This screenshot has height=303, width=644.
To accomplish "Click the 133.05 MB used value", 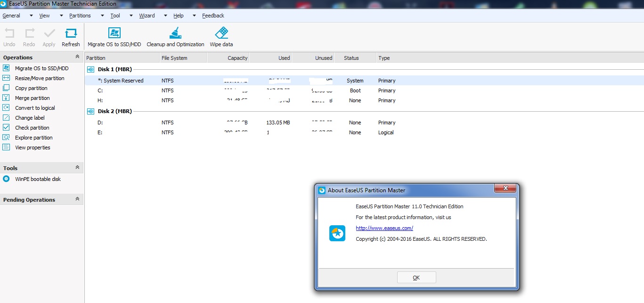I will [278, 123].
